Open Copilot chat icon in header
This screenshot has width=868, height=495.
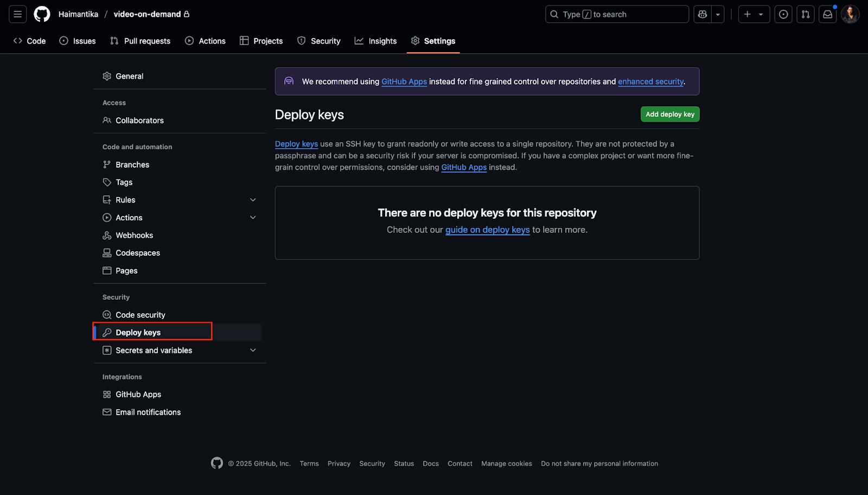[703, 14]
